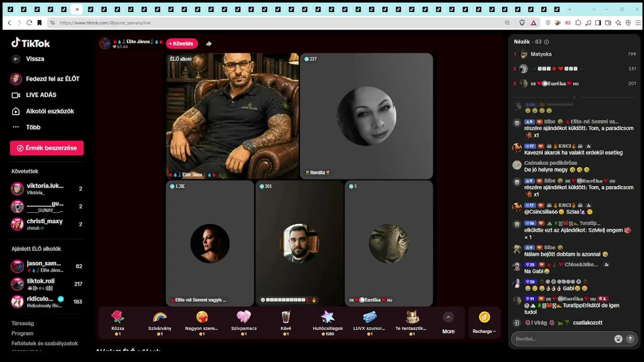Click ENCI's avatar on the Kavezni message
644x362 pixels.
click(x=517, y=148)
